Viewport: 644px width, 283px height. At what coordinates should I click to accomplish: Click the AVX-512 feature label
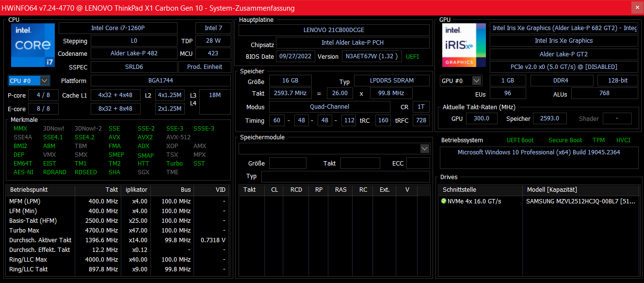pos(179,137)
